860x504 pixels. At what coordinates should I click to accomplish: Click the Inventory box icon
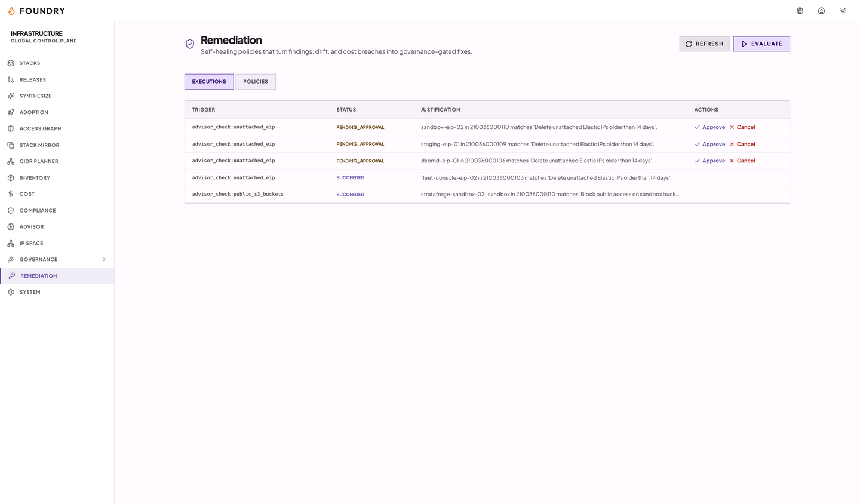(11, 178)
